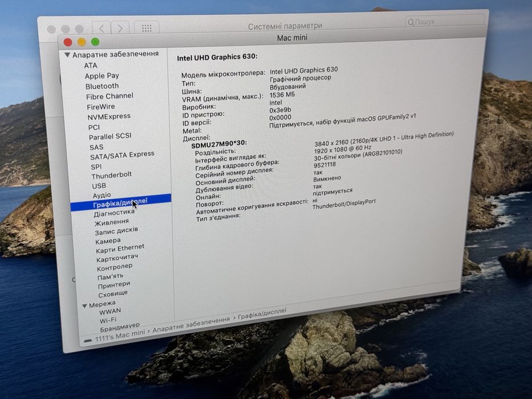Click the 1920 x 1080 @ 60 Hz value
The height and width of the screenshot is (399, 532).
pos(343,149)
